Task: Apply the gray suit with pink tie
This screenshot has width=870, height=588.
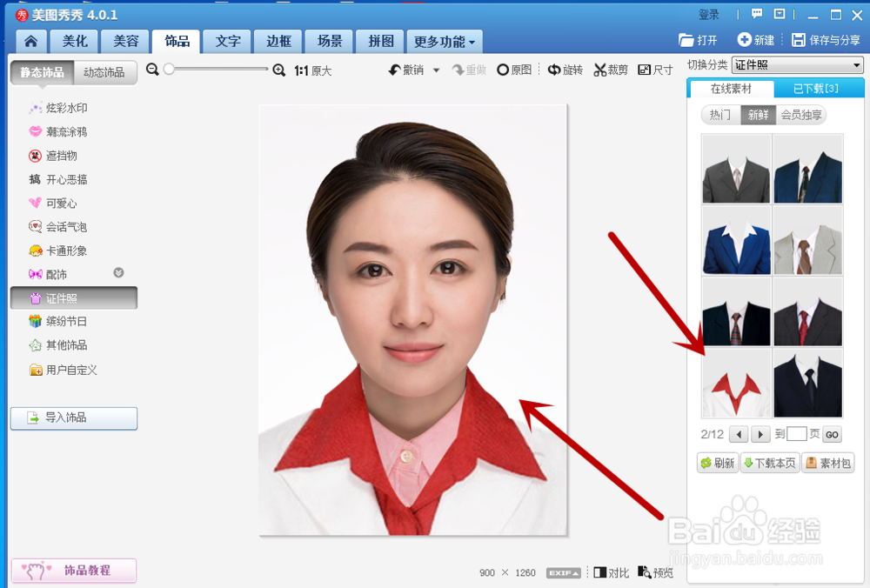Action: click(736, 169)
